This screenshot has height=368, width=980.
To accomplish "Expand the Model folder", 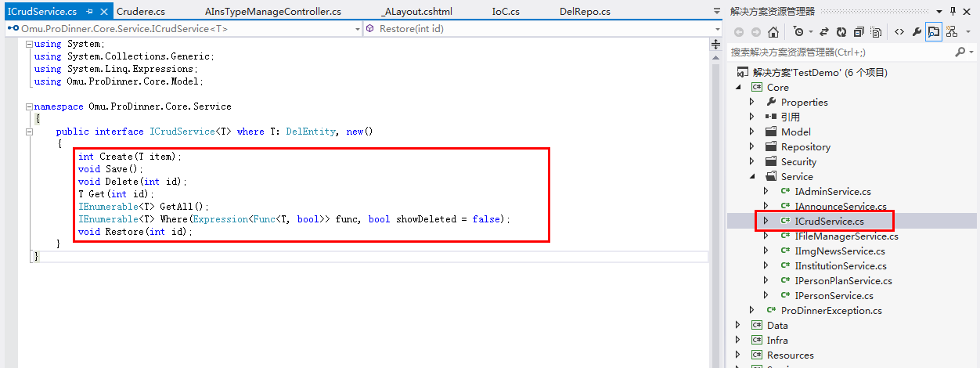I will 752,132.
